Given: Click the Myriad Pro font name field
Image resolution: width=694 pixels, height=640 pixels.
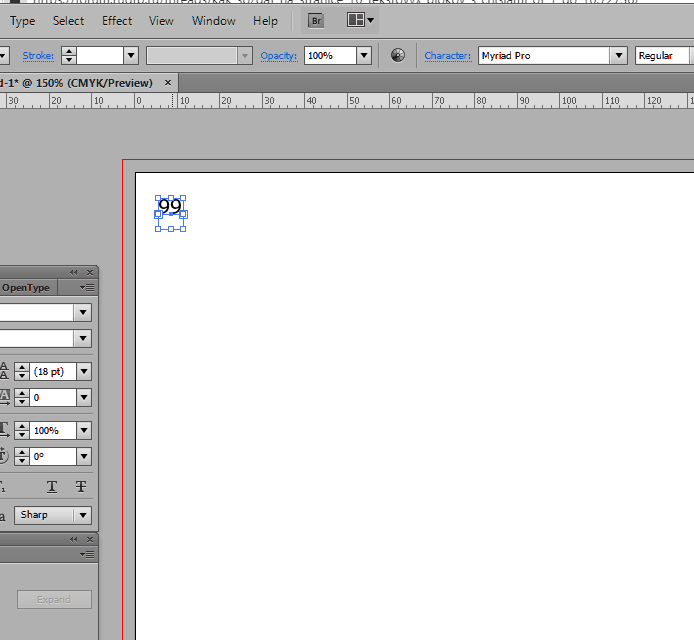Looking at the screenshot, I should pyautogui.click(x=544, y=56).
